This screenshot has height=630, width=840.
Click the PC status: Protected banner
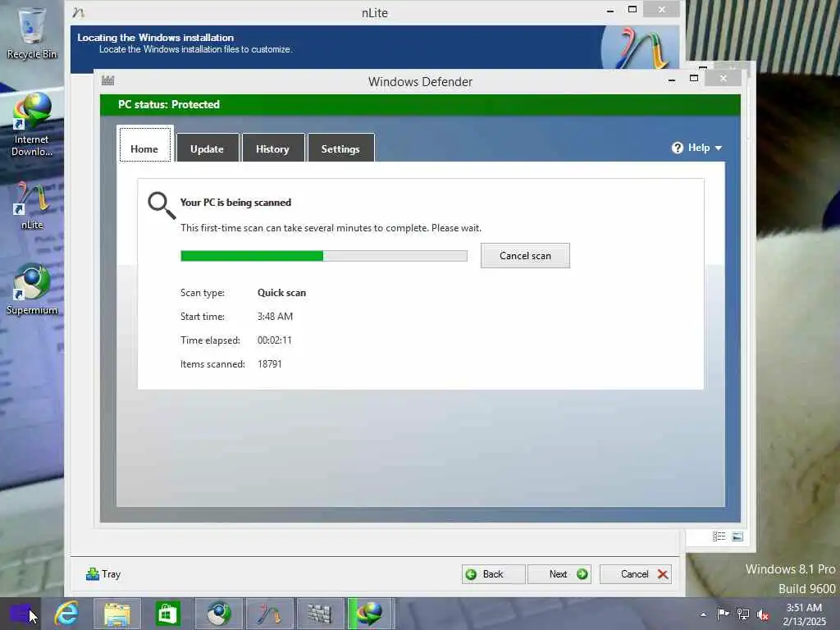coord(420,104)
